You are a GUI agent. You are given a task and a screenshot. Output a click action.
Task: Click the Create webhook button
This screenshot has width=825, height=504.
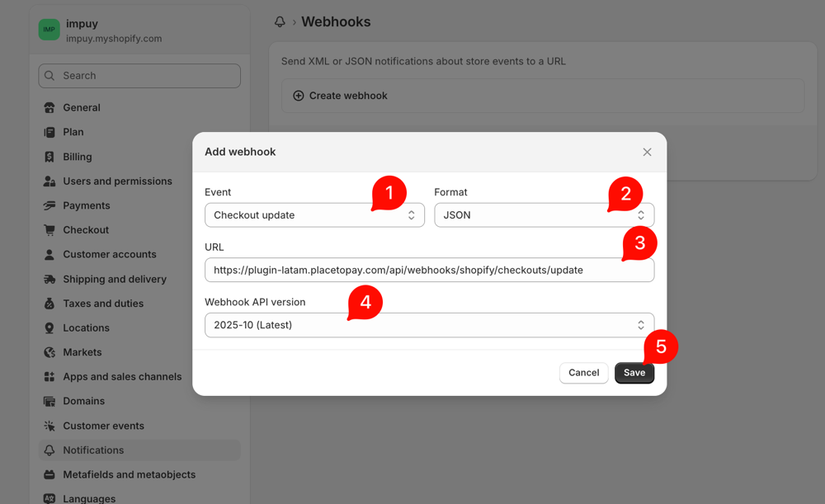[x=347, y=96]
